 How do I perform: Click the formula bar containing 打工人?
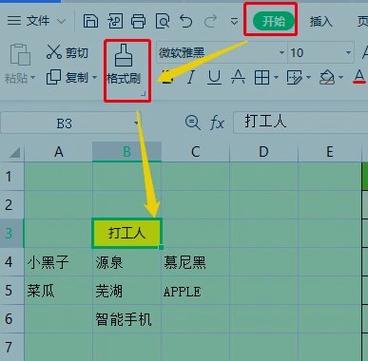300,122
